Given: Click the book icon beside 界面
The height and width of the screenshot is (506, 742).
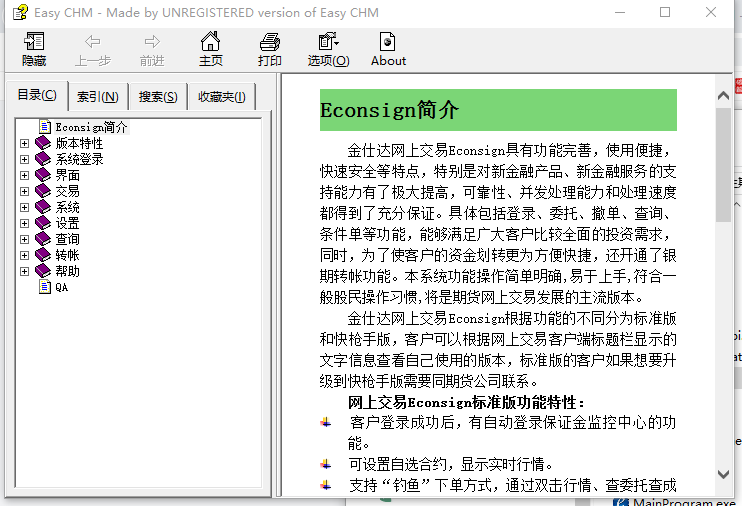Looking at the screenshot, I should point(43,175).
